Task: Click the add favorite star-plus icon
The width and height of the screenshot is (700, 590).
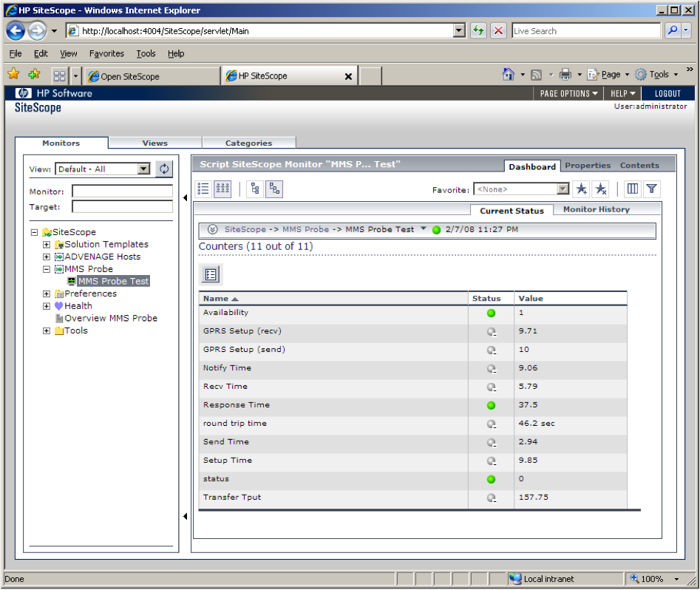Action: [581, 189]
